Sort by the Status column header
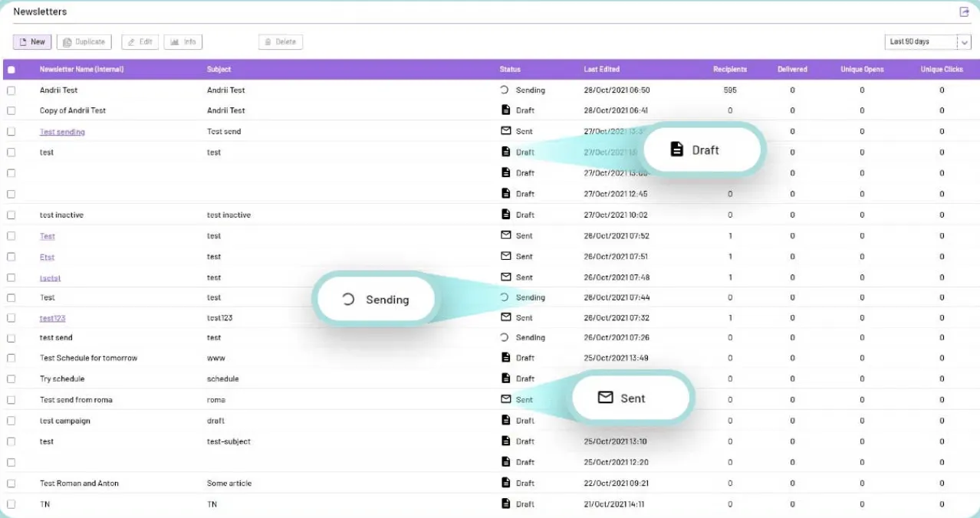The image size is (980, 518). pyautogui.click(x=510, y=70)
